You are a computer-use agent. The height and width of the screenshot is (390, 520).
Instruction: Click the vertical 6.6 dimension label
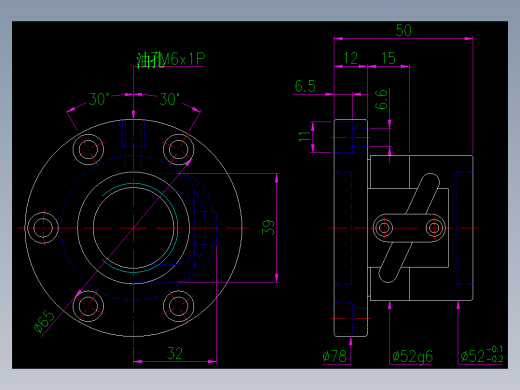382,99
